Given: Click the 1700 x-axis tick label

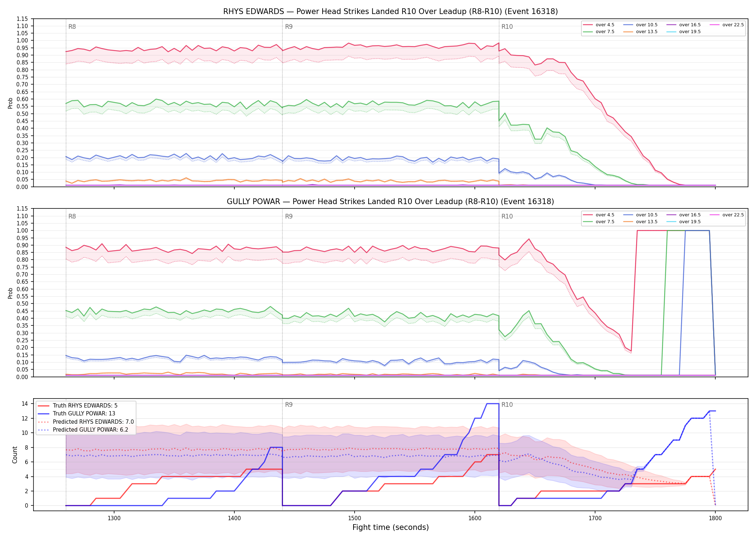Looking at the screenshot, I should tap(595, 518).
